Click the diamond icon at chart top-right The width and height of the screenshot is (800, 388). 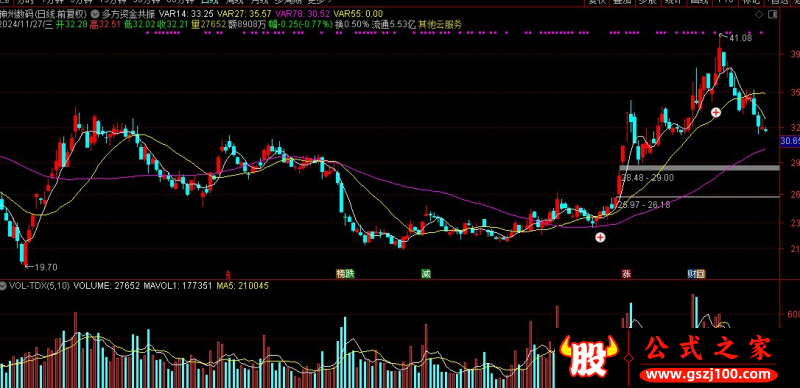pos(759,14)
